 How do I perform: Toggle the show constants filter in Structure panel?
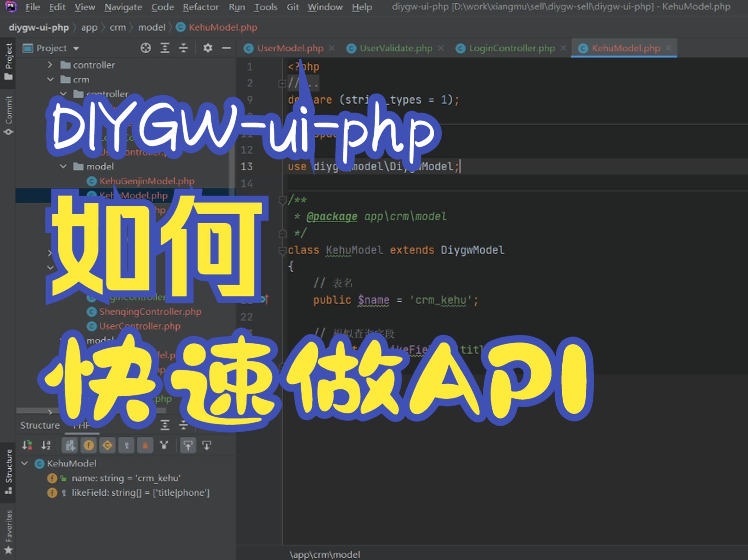107,445
